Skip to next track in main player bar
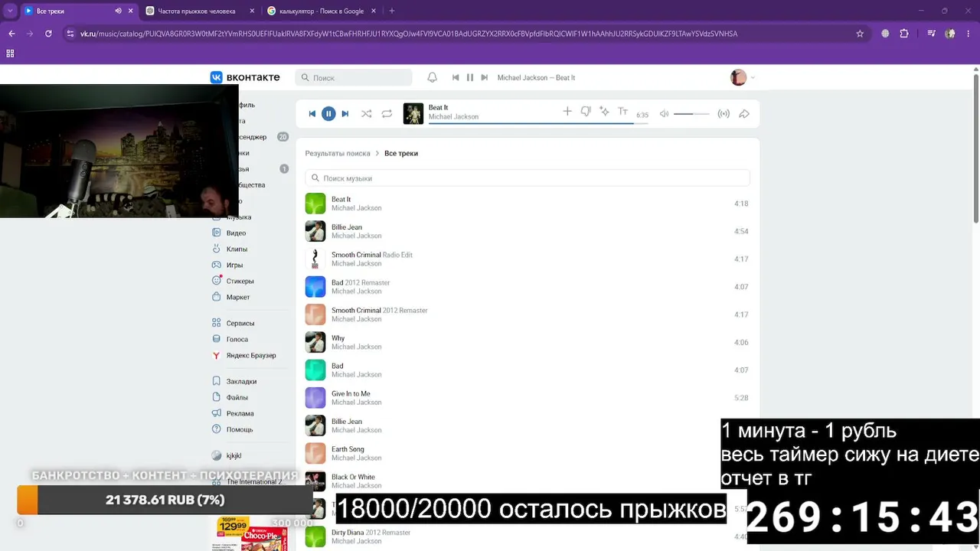Viewport: 980px width, 551px height. tap(345, 114)
